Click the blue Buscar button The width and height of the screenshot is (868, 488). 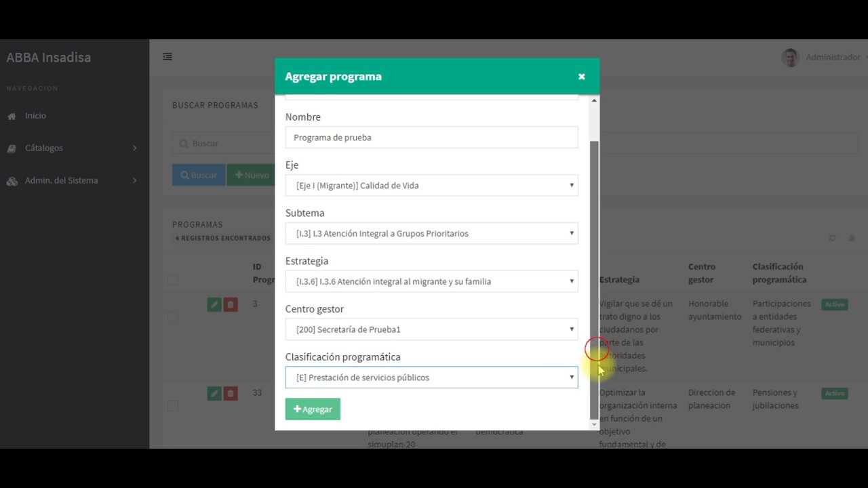199,175
